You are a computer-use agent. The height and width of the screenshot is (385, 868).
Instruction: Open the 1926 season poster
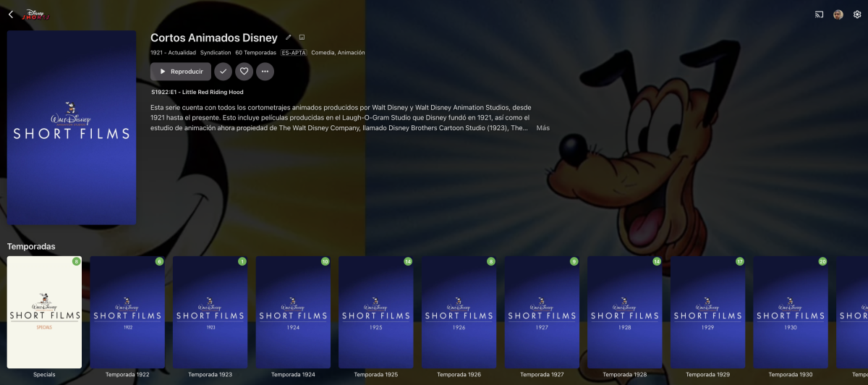tap(459, 312)
